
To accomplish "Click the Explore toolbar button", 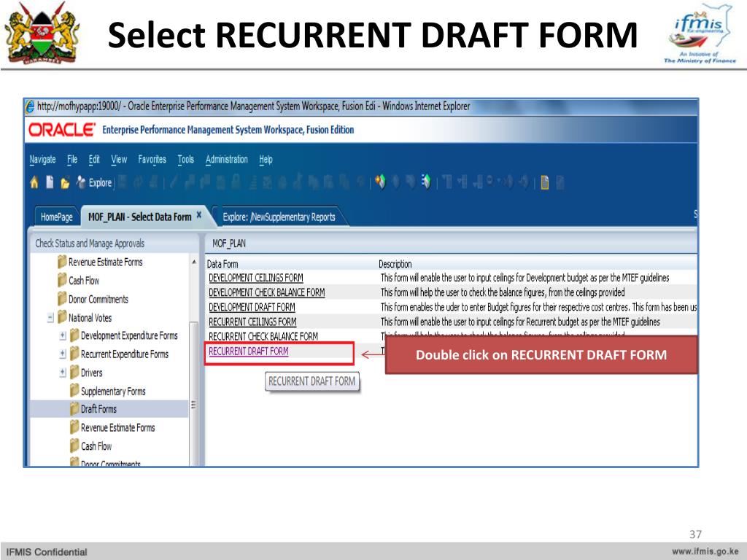I will pyautogui.click(x=94, y=182).
